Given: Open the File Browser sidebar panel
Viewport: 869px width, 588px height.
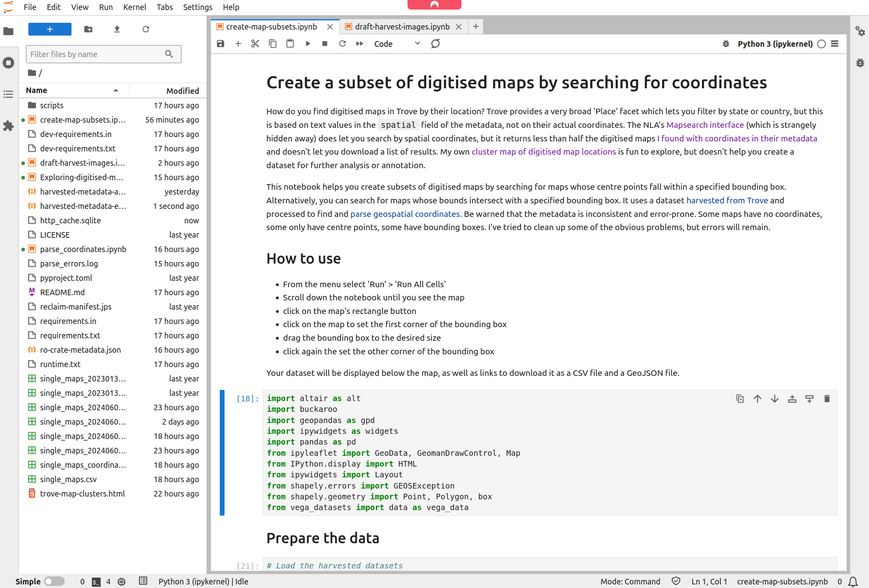Looking at the screenshot, I should click(x=8, y=31).
